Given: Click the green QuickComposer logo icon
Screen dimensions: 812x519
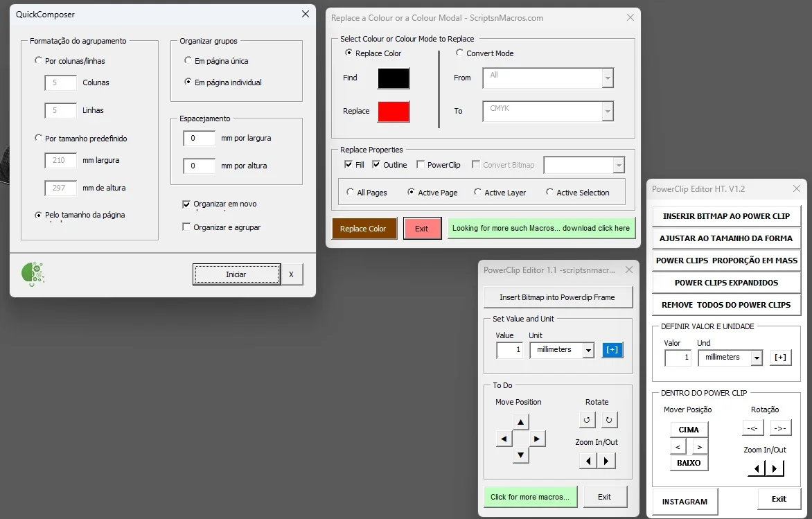Looking at the screenshot, I should [x=33, y=274].
